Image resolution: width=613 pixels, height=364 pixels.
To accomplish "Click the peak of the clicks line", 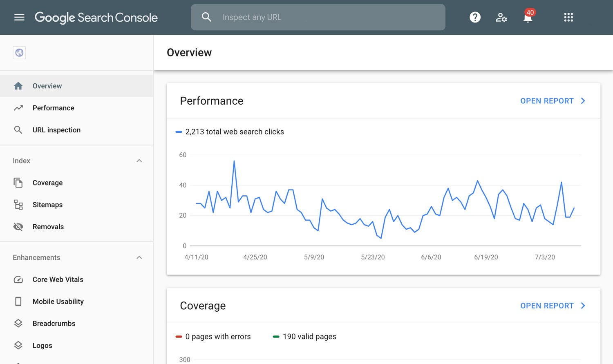I will coord(234,161).
